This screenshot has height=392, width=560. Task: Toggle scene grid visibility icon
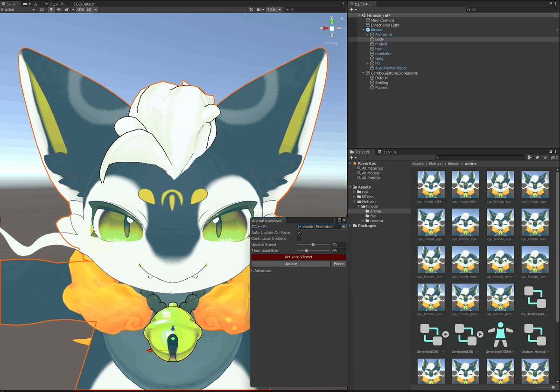pos(90,9)
